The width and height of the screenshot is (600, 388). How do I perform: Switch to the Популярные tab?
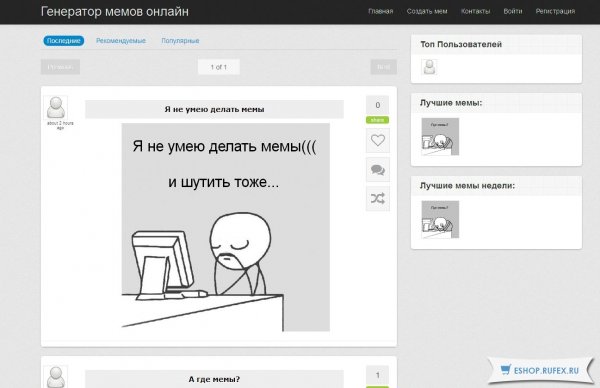[x=180, y=41]
